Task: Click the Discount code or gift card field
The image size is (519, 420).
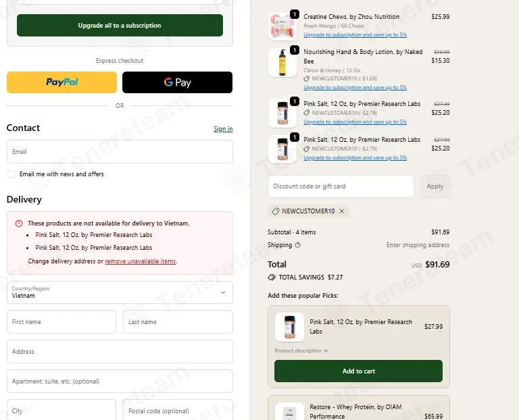Action: [x=341, y=186]
